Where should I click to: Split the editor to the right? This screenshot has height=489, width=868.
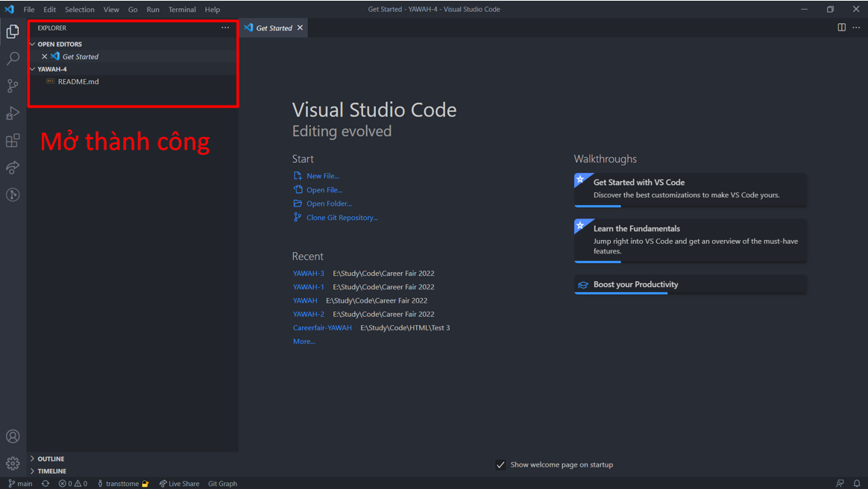pos(841,28)
